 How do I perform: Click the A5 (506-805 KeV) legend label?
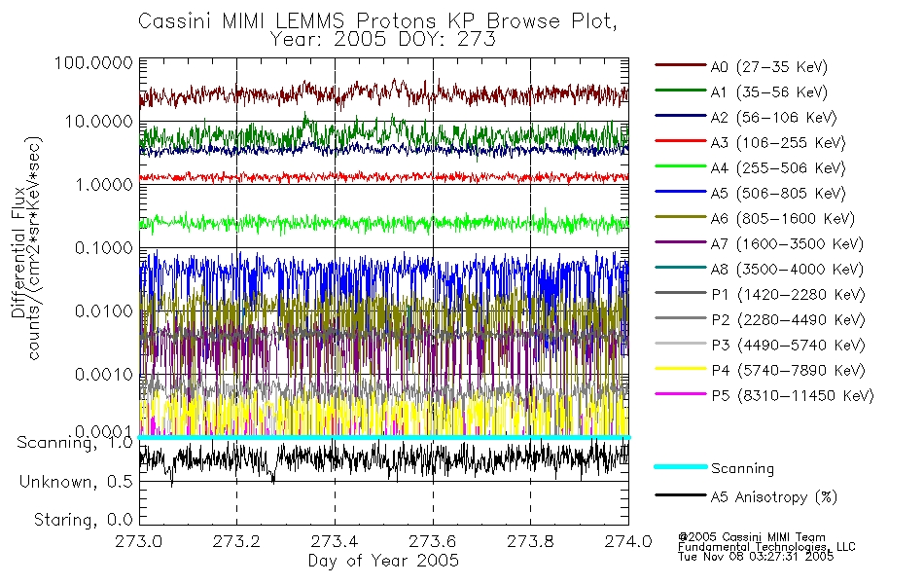pyautogui.click(x=778, y=194)
